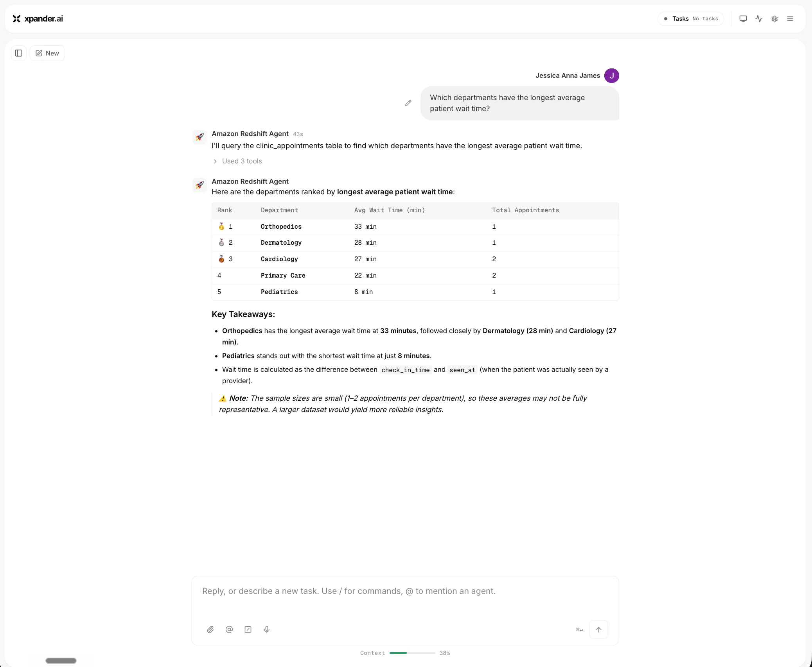Open the Tasks status pill

tap(691, 19)
